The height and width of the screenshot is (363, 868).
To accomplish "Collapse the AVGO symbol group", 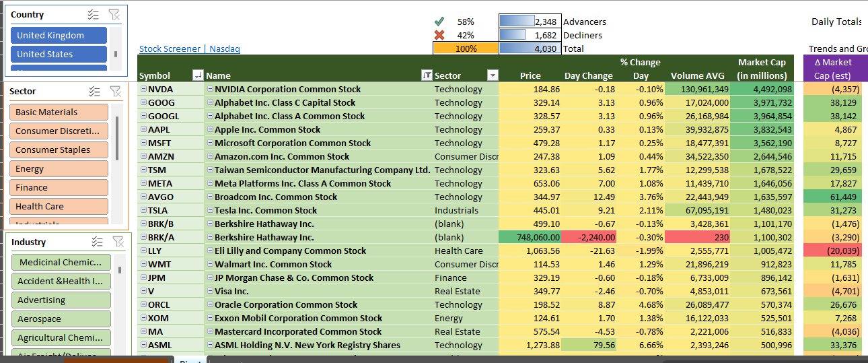I will [143, 197].
